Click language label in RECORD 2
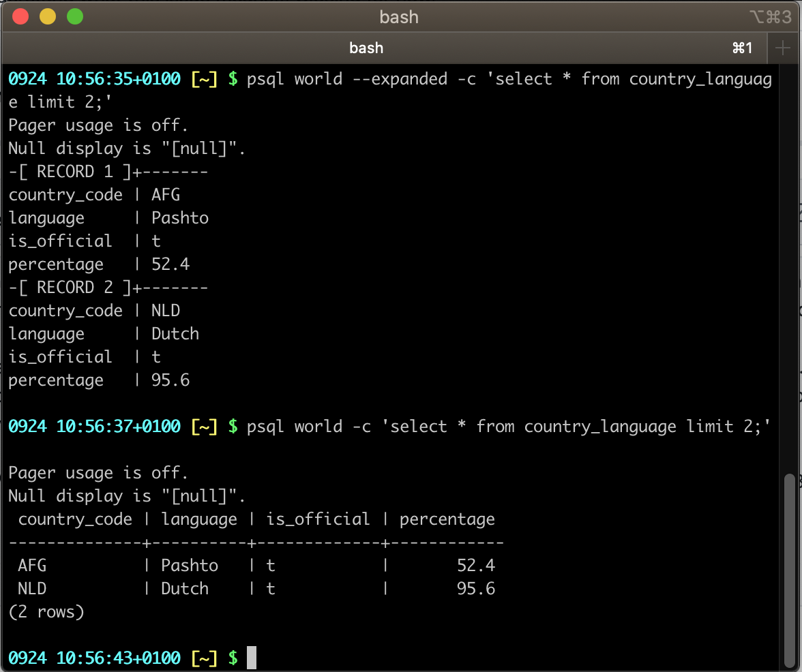Image resolution: width=802 pixels, height=672 pixels. point(46,334)
